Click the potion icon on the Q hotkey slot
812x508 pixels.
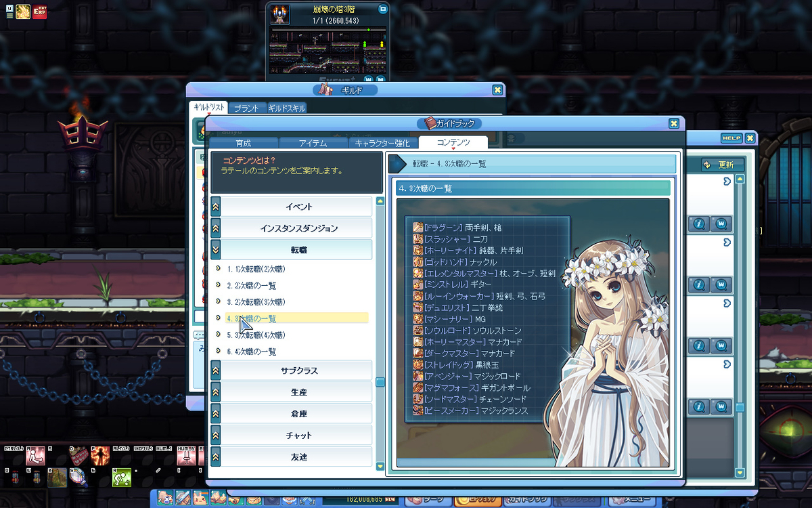tap(15, 477)
